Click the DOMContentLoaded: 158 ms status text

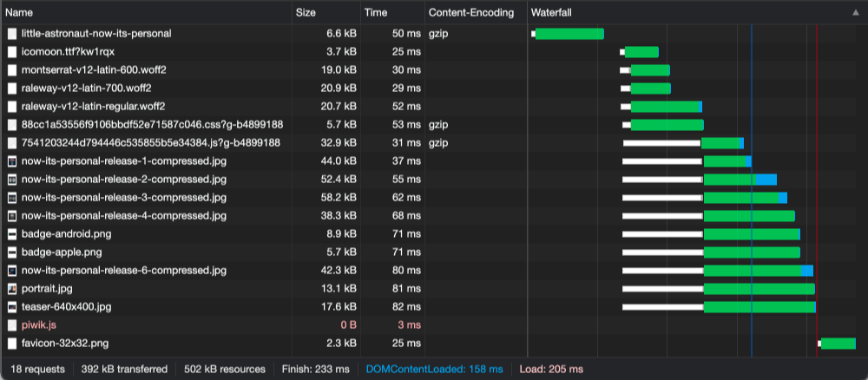coord(434,370)
